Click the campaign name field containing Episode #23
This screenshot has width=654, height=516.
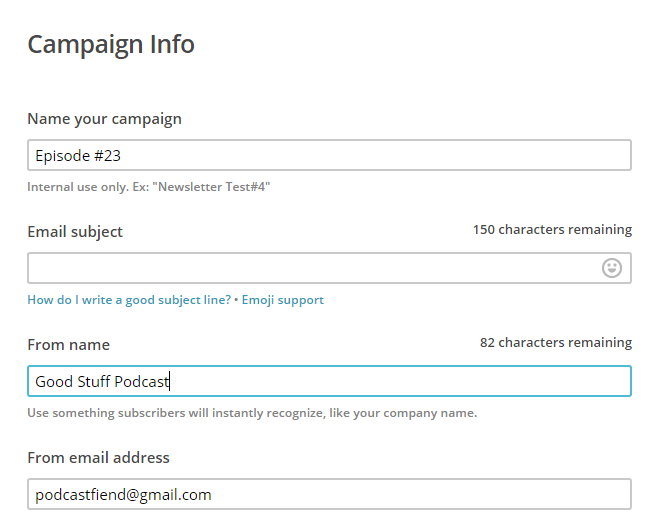[x=329, y=155]
